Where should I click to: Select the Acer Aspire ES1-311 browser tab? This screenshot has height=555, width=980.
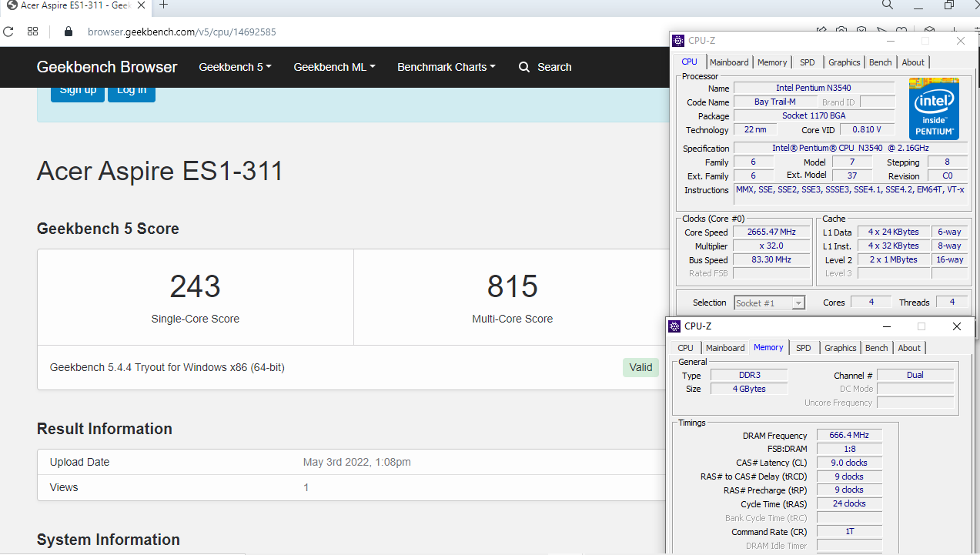pos(75,5)
